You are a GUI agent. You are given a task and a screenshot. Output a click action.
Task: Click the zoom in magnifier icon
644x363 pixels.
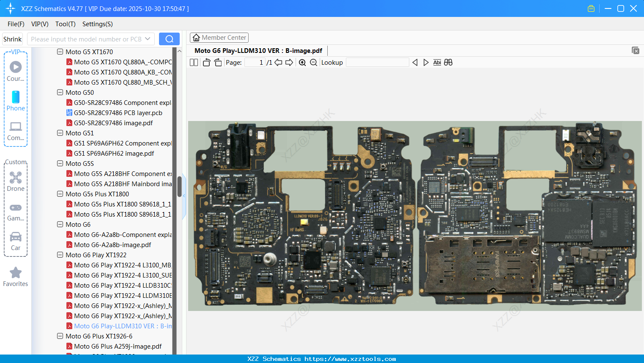[x=302, y=63]
